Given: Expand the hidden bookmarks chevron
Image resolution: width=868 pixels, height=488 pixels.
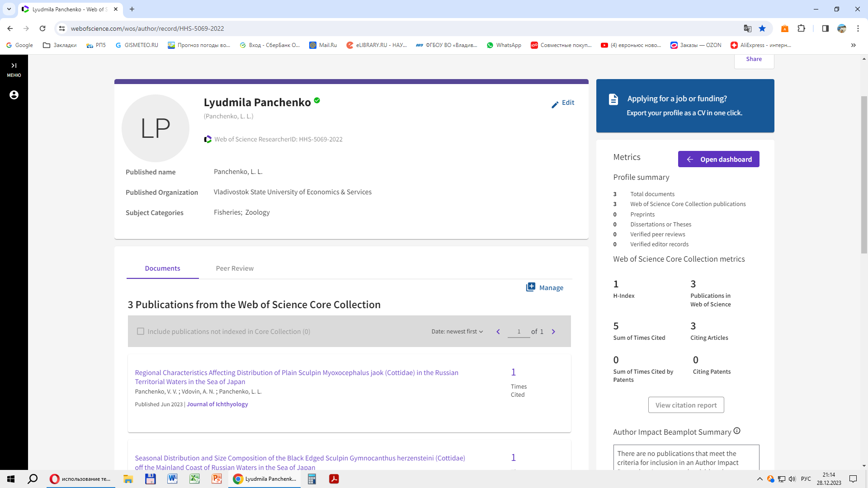Looking at the screenshot, I should (x=853, y=45).
